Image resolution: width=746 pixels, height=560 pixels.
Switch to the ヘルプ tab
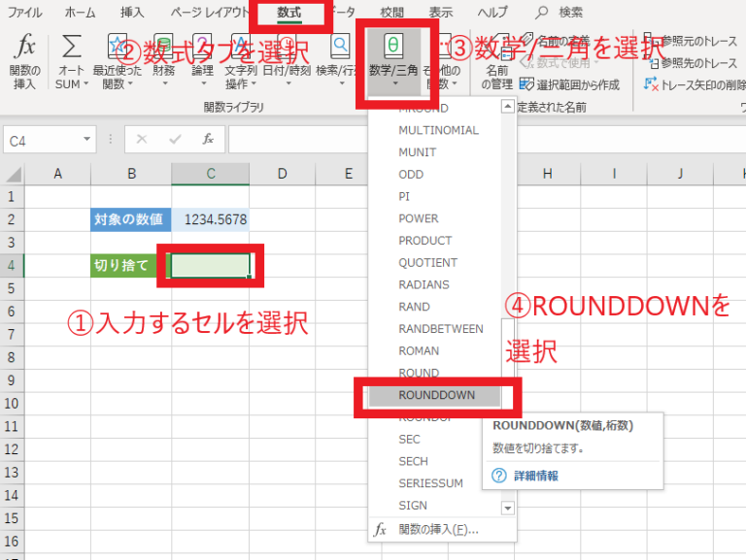pyautogui.click(x=492, y=13)
